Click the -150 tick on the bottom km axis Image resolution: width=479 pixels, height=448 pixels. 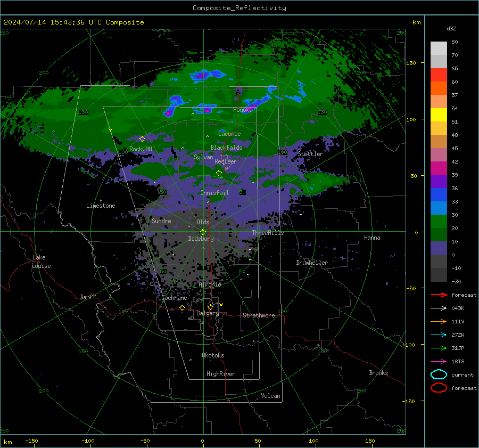[x=32, y=441]
